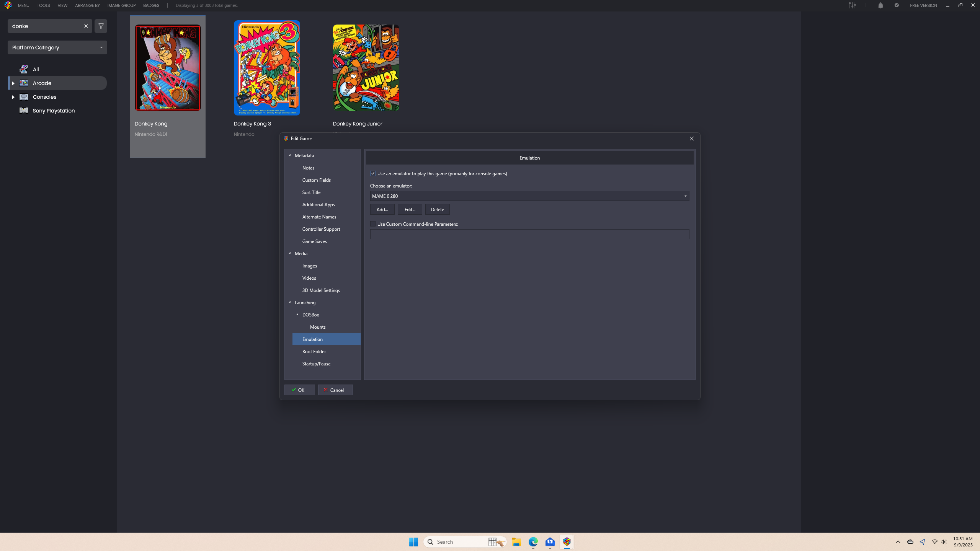This screenshot has width=980, height=551.
Task: Click the FREE VERSION label
Action: click(923, 5)
